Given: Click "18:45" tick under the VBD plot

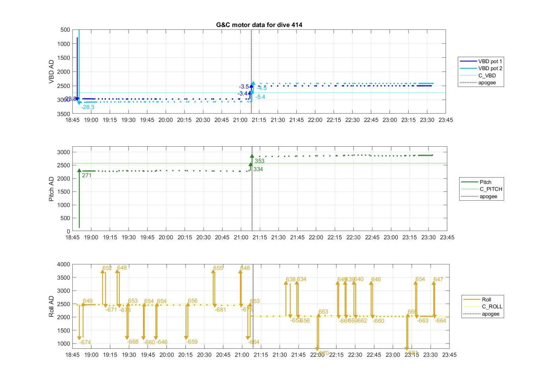Looking at the screenshot, I should tap(72, 120).
